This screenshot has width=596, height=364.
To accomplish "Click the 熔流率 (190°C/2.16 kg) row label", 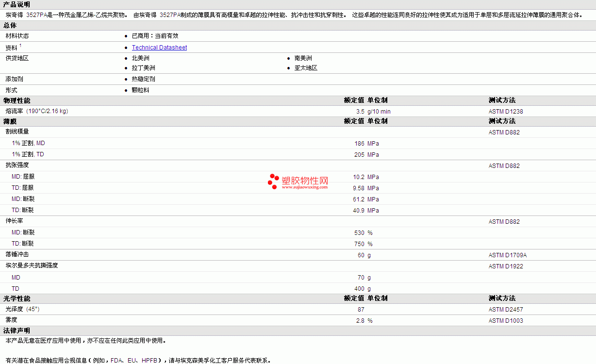I will (36, 111).
